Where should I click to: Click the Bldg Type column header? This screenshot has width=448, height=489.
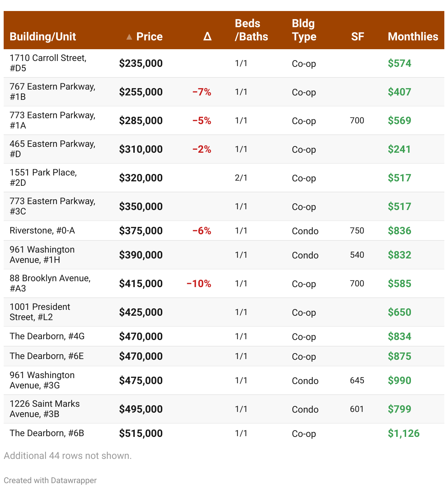(x=304, y=30)
